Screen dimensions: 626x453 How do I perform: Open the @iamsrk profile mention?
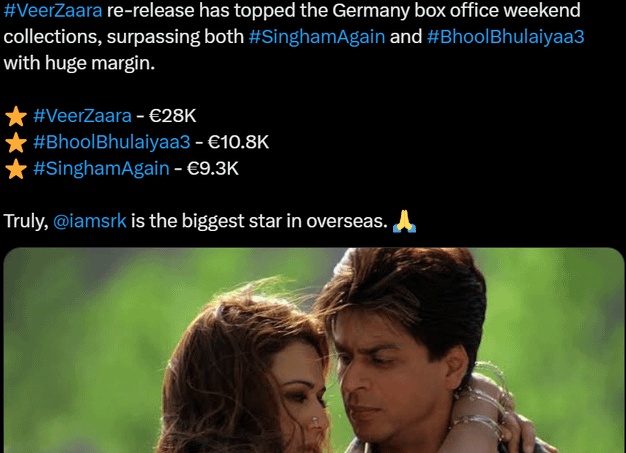click(90, 221)
